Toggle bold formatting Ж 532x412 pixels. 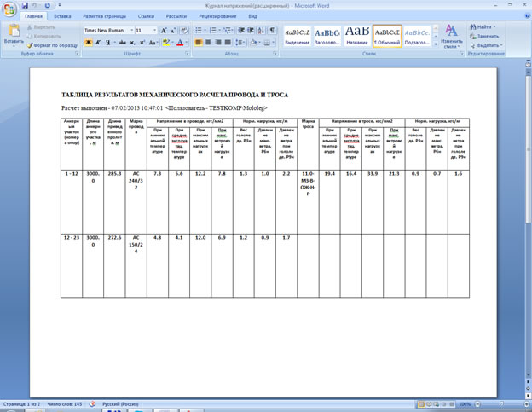click(x=88, y=43)
